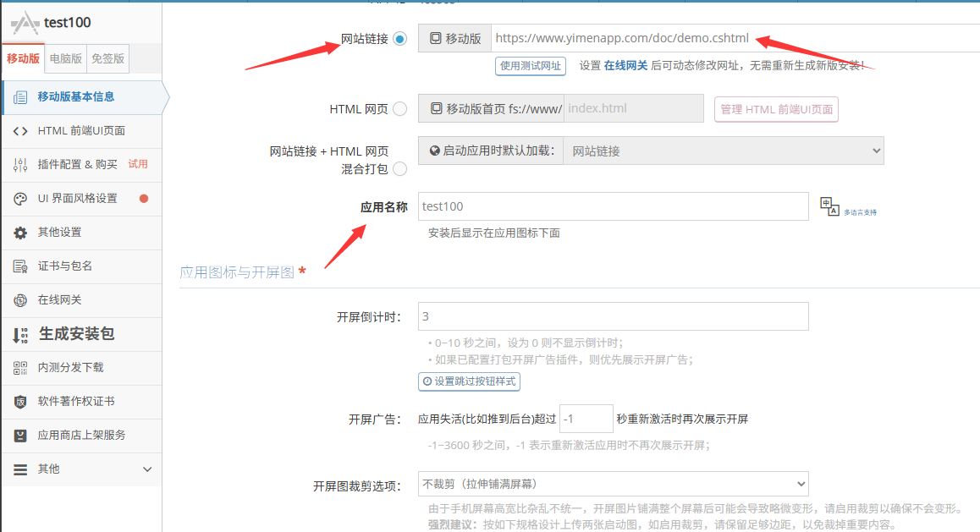980x532 pixels.
Task: Click the 在线网关 gateway icon
Action: pos(20,300)
